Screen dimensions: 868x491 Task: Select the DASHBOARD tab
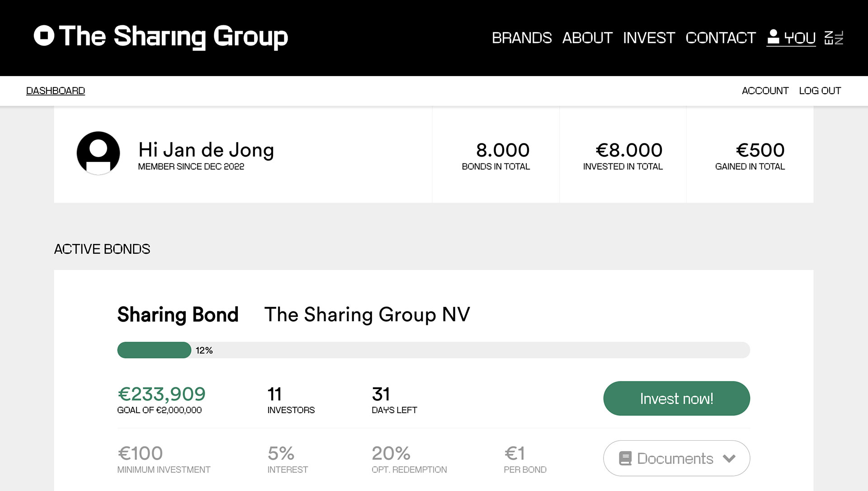[x=56, y=91]
